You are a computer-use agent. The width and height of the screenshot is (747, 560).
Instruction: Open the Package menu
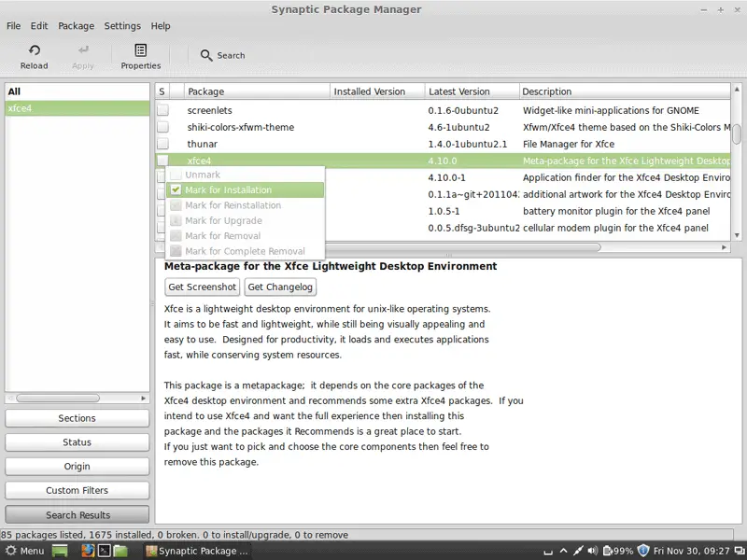click(x=77, y=26)
